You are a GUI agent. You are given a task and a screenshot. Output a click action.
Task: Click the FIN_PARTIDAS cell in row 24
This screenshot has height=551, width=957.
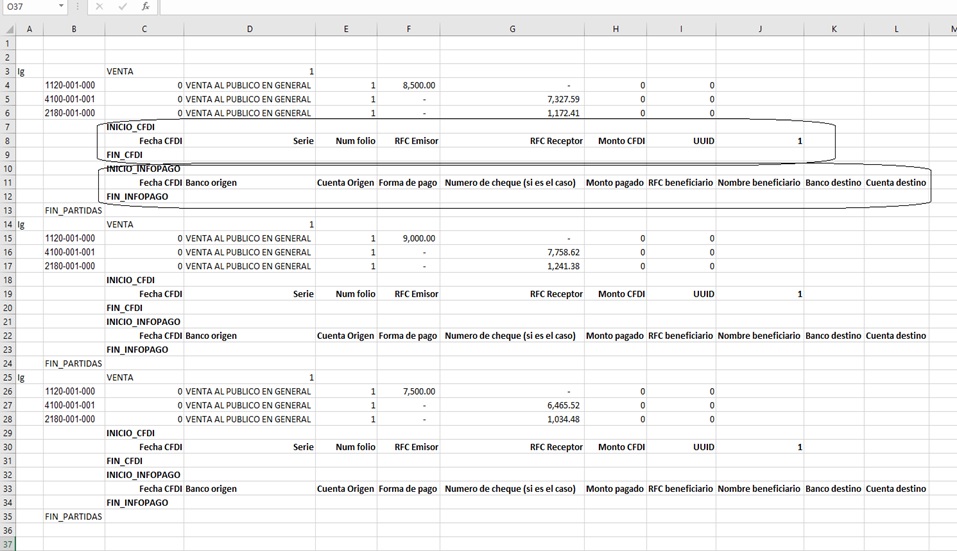tap(73, 363)
